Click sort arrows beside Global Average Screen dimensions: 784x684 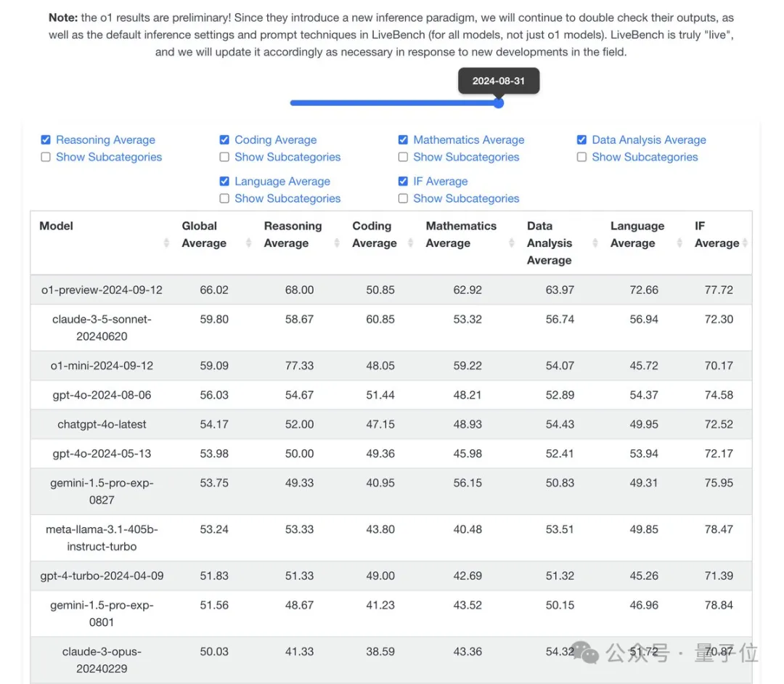(249, 243)
